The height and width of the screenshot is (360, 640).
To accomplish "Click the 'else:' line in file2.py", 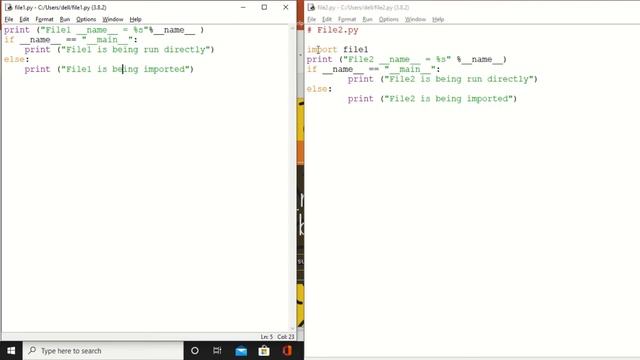I will point(319,89).
